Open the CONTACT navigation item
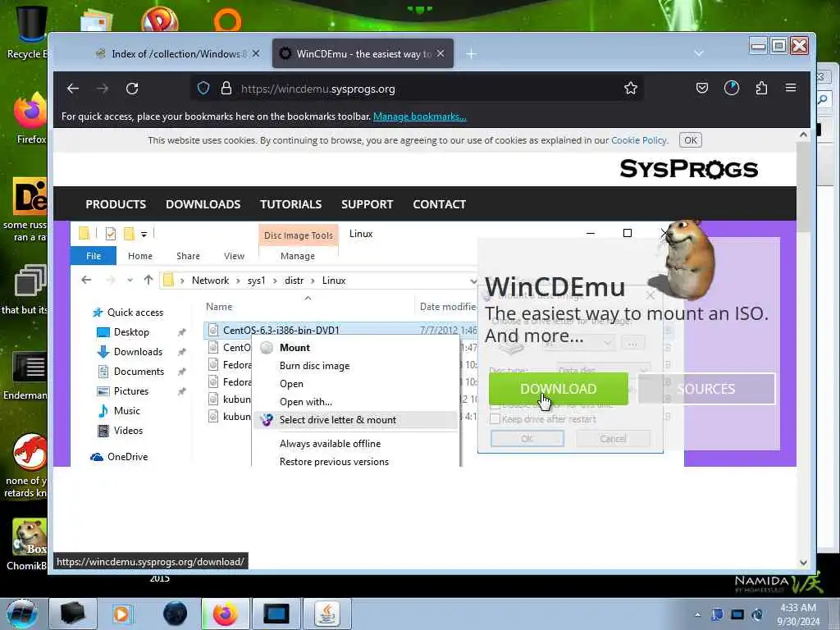The width and height of the screenshot is (840, 630). tap(440, 204)
